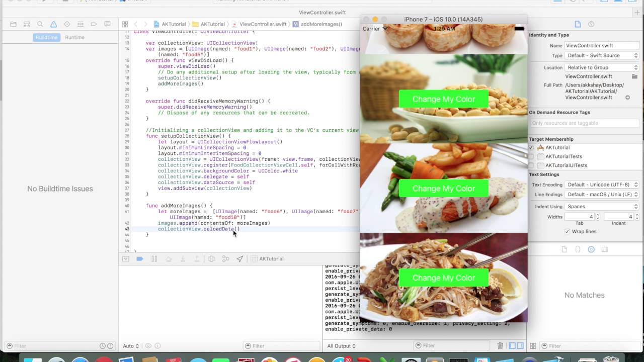Screen dimensions: 644x362
Task: Check AKTutorialTests target membership
Action: [x=531, y=156]
